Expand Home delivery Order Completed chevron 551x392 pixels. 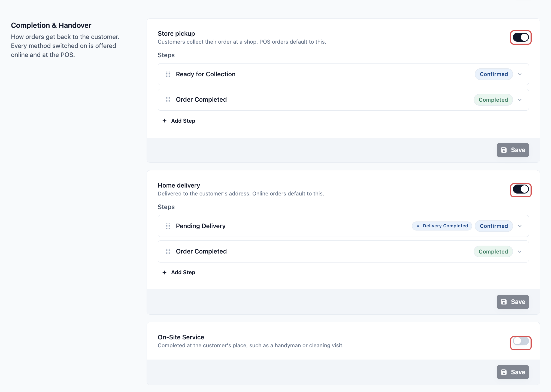pyautogui.click(x=520, y=252)
